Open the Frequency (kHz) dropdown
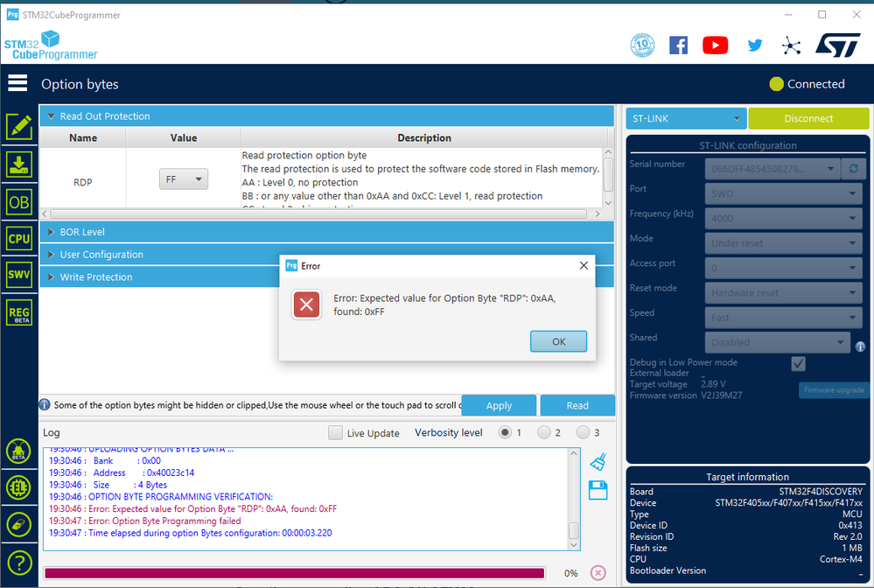Image resolution: width=874 pixels, height=588 pixels. pyautogui.click(x=783, y=219)
